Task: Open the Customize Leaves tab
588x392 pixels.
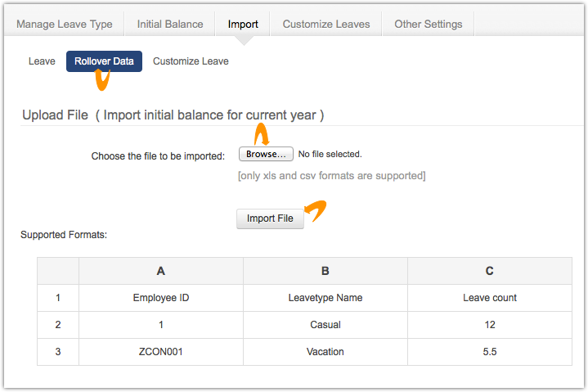Action: (326, 24)
